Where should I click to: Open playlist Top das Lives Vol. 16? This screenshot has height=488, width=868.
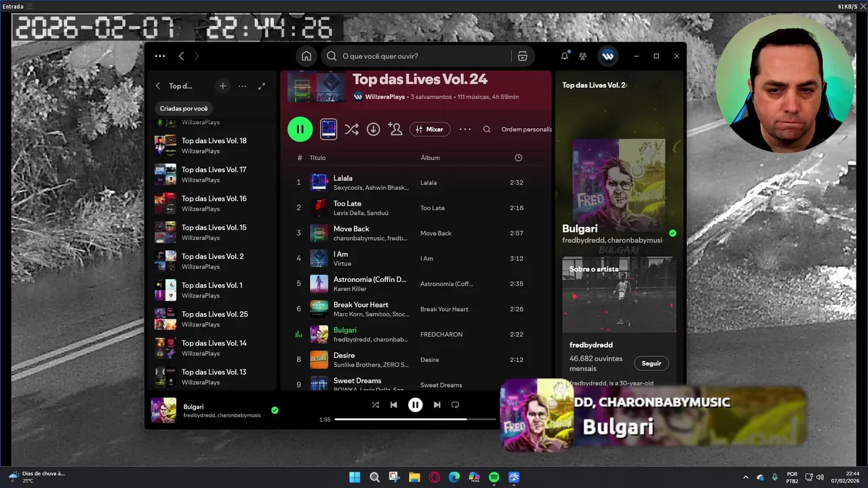[x=212, y=203]
